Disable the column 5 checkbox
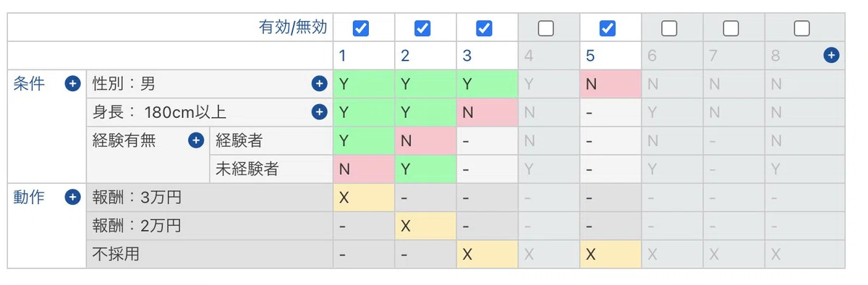This screenshot has width=868, height=285. (x=608, y=28)
